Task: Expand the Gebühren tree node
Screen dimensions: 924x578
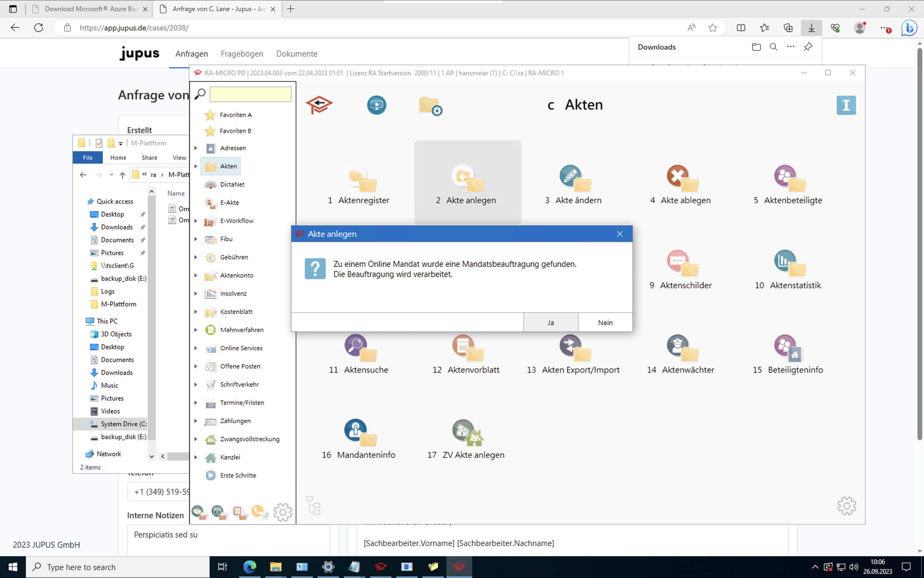Action: [x=196, y=257]
